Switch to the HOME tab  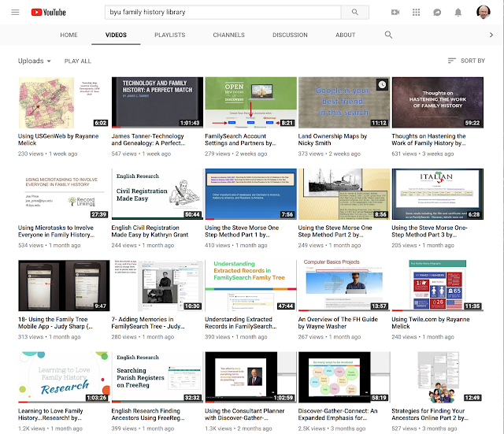(69, 35)
